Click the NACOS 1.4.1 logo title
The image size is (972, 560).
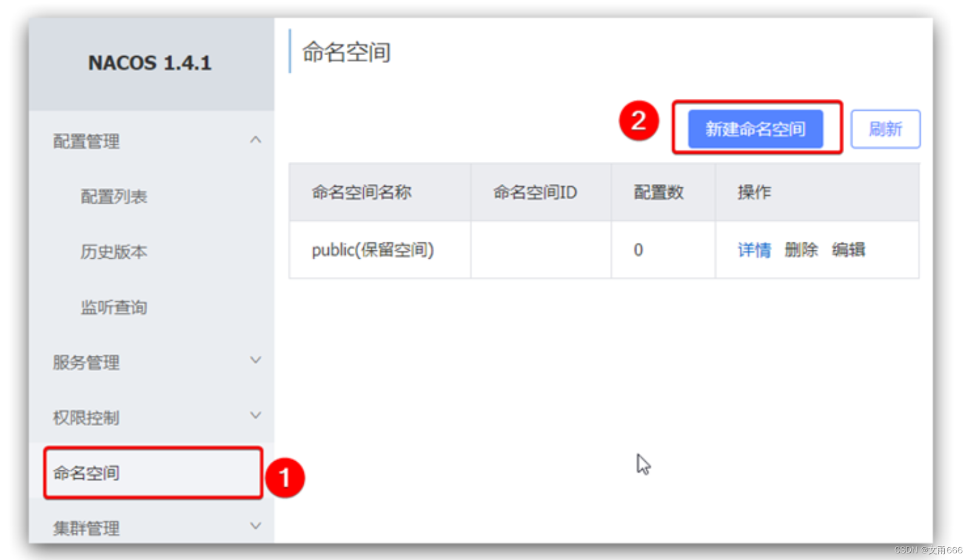pyautogui.click(x=150, y=63)
